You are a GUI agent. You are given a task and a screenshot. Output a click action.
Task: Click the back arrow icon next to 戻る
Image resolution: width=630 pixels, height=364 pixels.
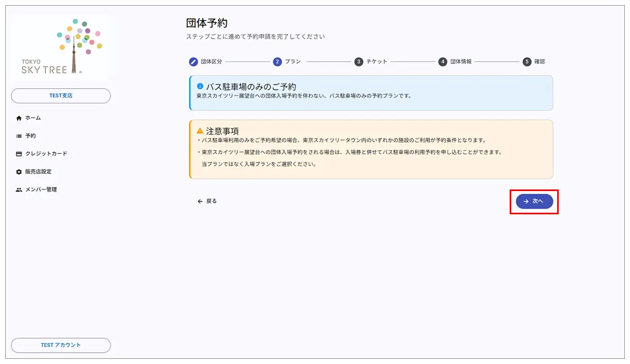click(199, 201)
